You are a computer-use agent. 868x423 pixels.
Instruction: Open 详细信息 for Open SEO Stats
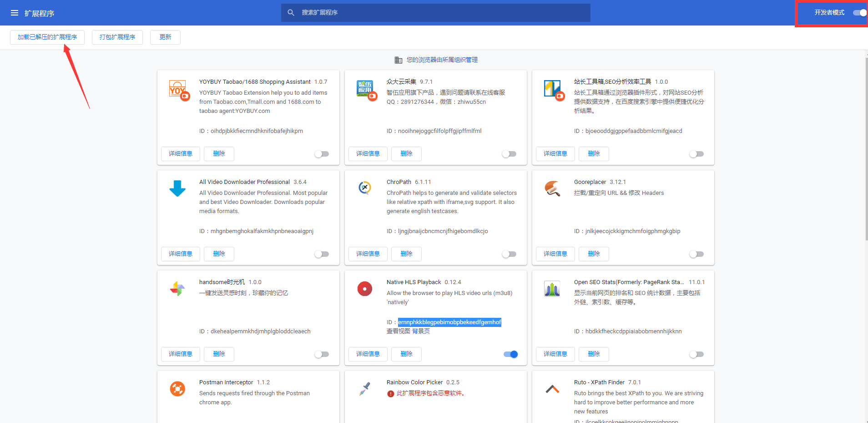pyautogui.click(x=555, y=354)
